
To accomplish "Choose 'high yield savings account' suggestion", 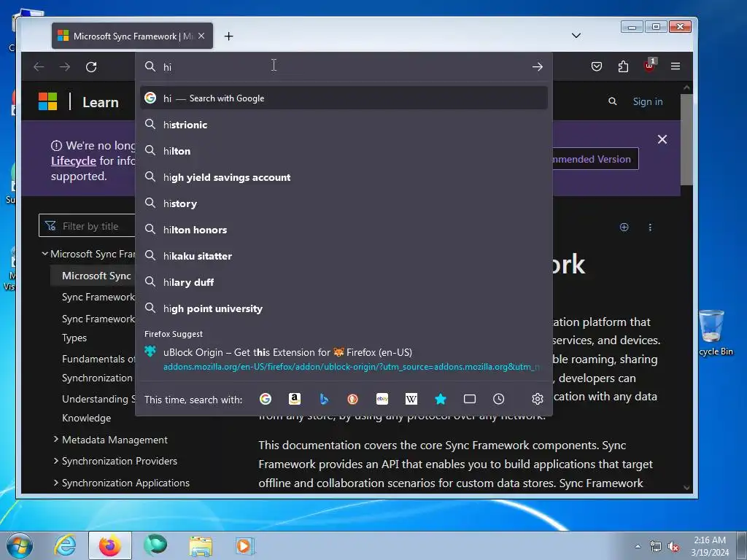I will 344,177.
